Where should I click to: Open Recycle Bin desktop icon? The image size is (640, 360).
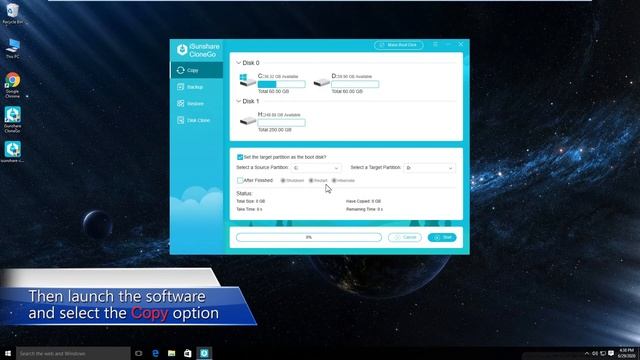pyautogui.click(x=13, y=13)
